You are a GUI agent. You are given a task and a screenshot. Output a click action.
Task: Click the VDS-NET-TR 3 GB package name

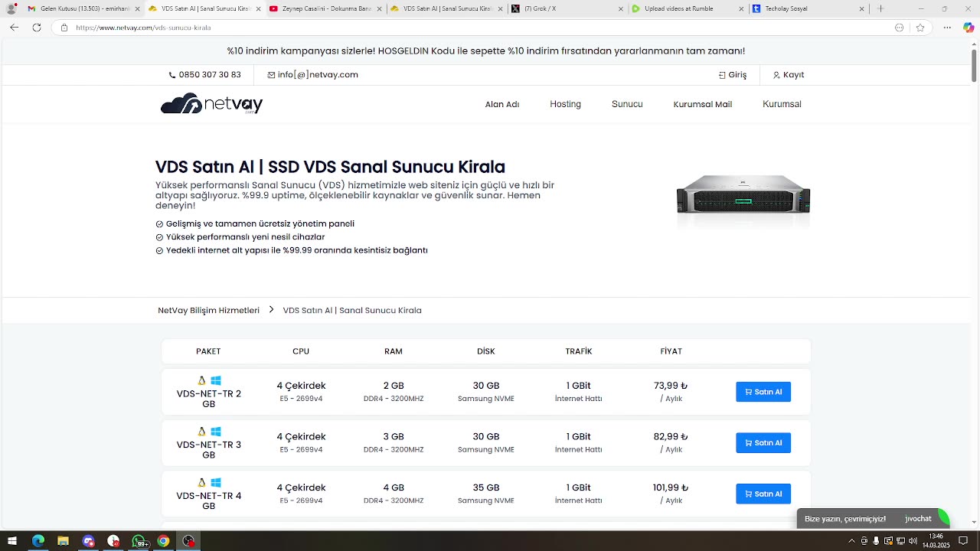[208, 450]
